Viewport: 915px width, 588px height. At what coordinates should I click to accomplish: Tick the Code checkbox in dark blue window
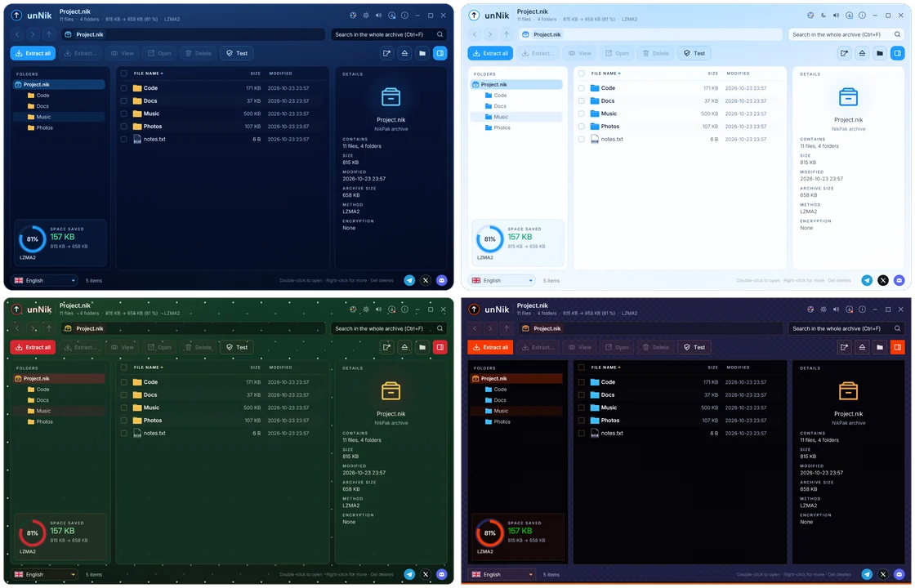point(123,88)
